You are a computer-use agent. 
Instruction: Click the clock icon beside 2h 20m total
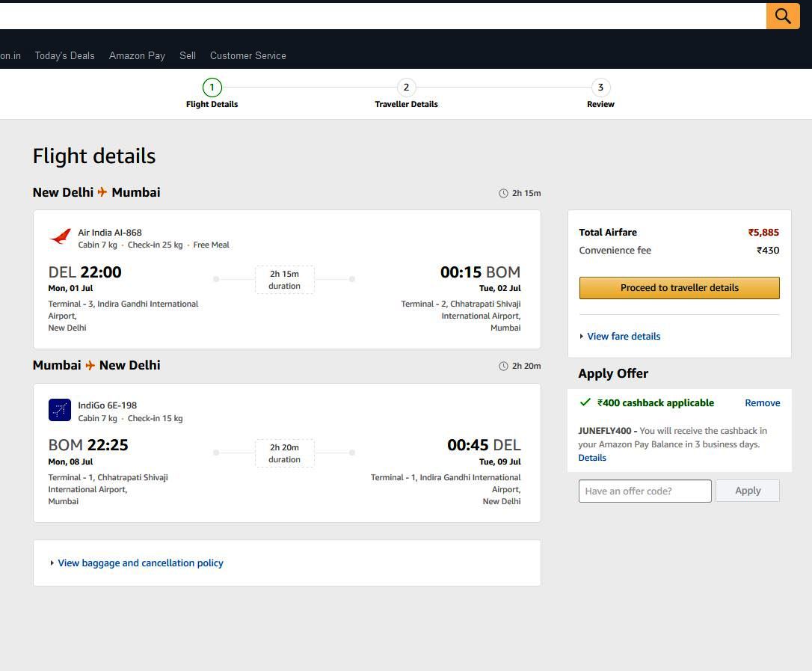pyautogui.click(x=503, y=367)
